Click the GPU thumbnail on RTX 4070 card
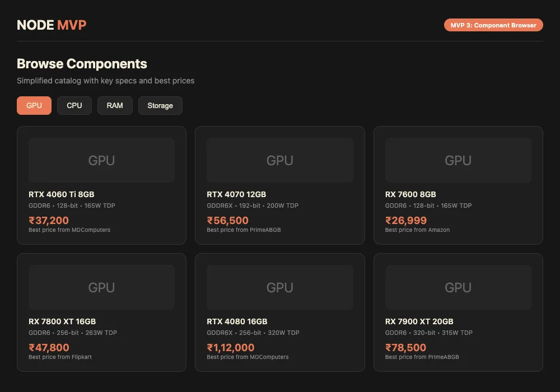 279,160
